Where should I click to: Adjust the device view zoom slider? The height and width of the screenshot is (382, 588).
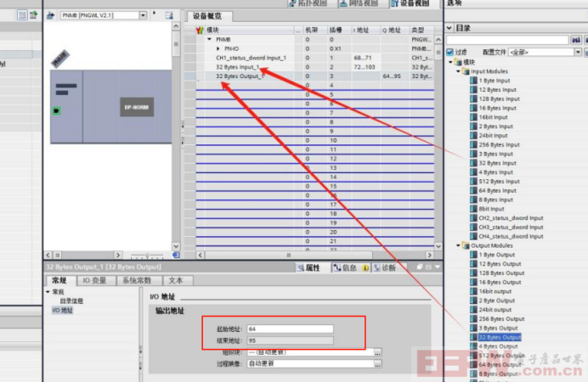(x=147, y=256)
